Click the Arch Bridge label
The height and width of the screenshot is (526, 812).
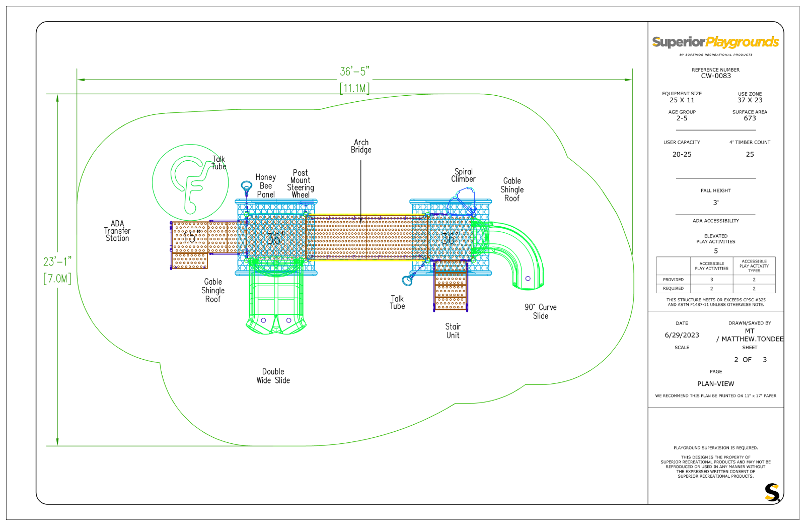click(x=361, y=146)
